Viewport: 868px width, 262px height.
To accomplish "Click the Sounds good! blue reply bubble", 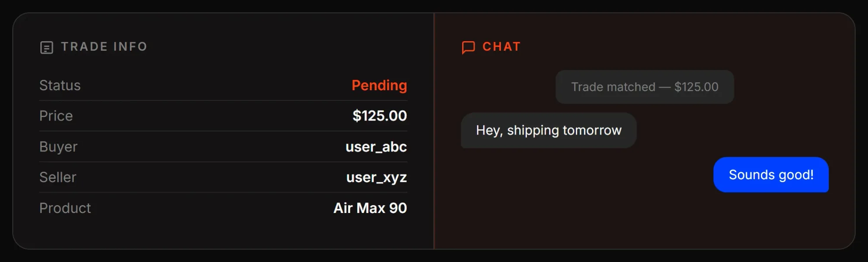I will tap(771, 175).
